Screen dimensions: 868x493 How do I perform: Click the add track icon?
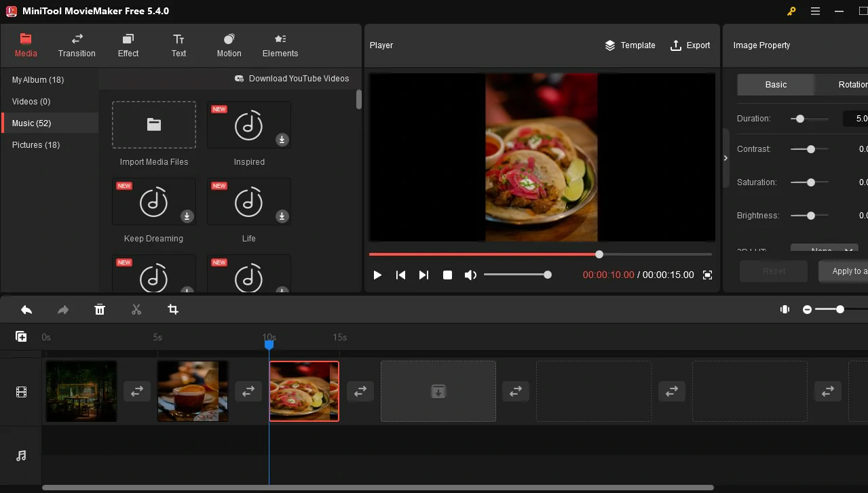tap(21, 337)
